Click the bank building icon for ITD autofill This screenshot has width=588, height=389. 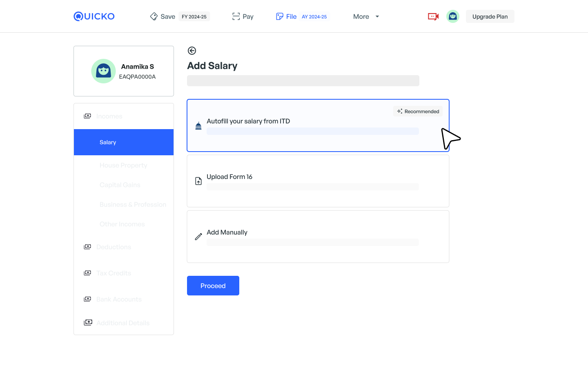point(198,126)
